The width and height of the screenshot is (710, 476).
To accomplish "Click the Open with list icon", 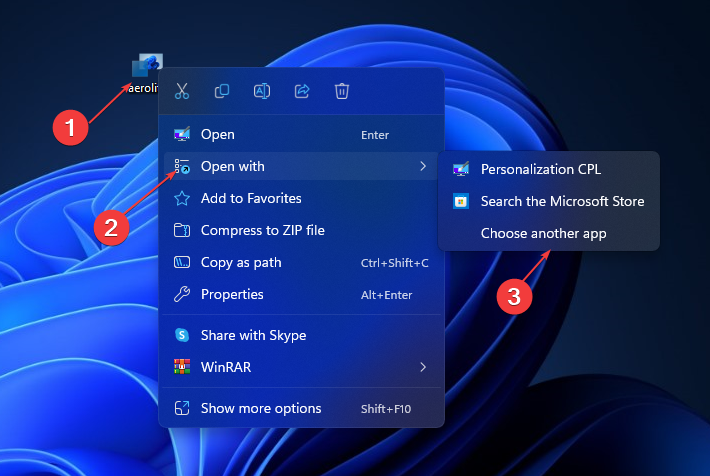I will tap(182, 166).
